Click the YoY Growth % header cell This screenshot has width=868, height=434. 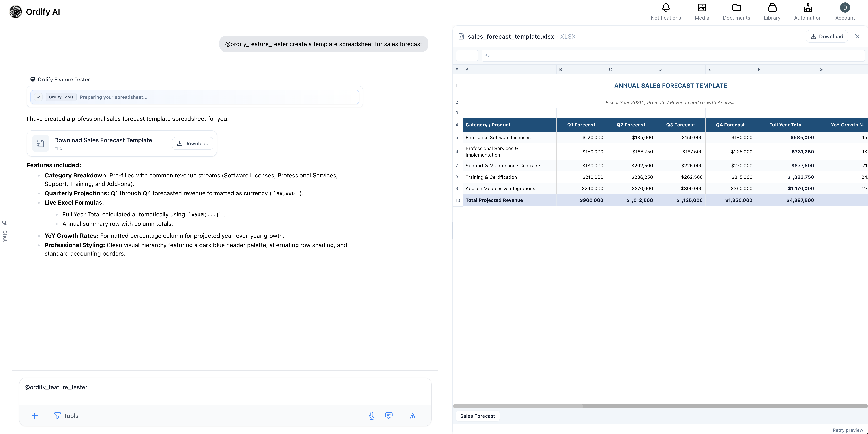coord(842,125)
